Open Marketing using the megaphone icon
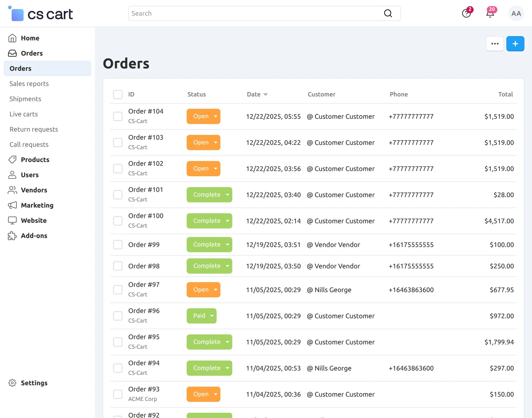Screen dimensions: 532x418 pyautogui.click(x=12, y=205)
